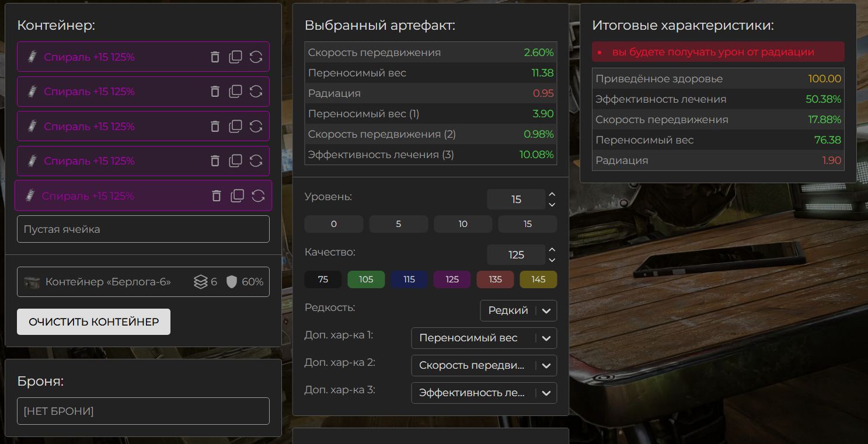Open the Контейнер «Берлога-6» selector
The height and width of the screenshot is (444, 868).
pyautogui.click(x=143, y=282)
